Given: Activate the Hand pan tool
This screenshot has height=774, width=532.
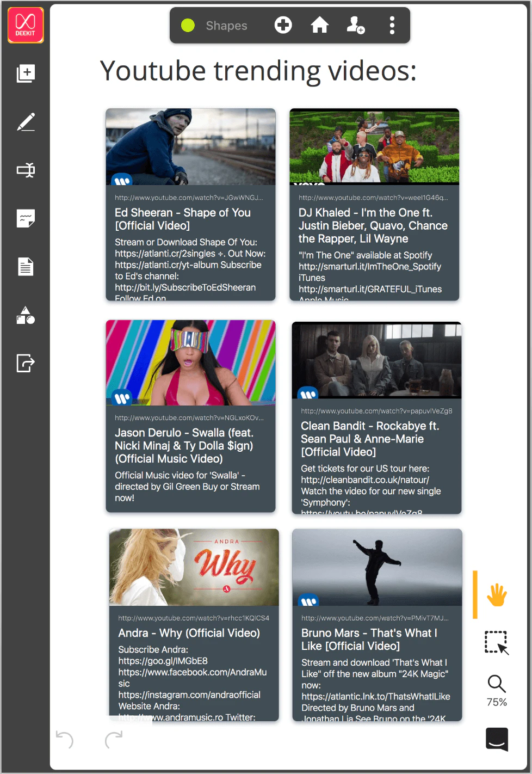Looking at the screenshot, I should coord(497,595).
